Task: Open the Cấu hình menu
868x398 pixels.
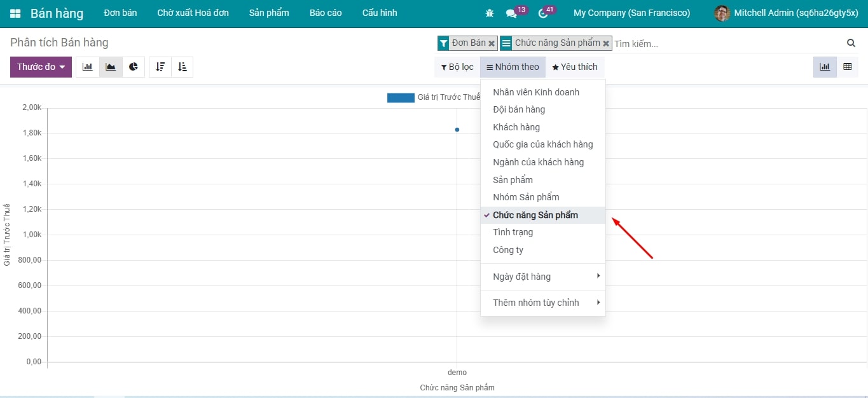Action: pyautogui.click(x=380, y=13)
